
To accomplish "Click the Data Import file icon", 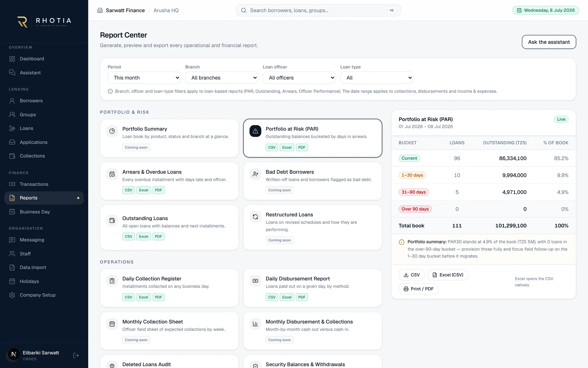I will (12, 268).
